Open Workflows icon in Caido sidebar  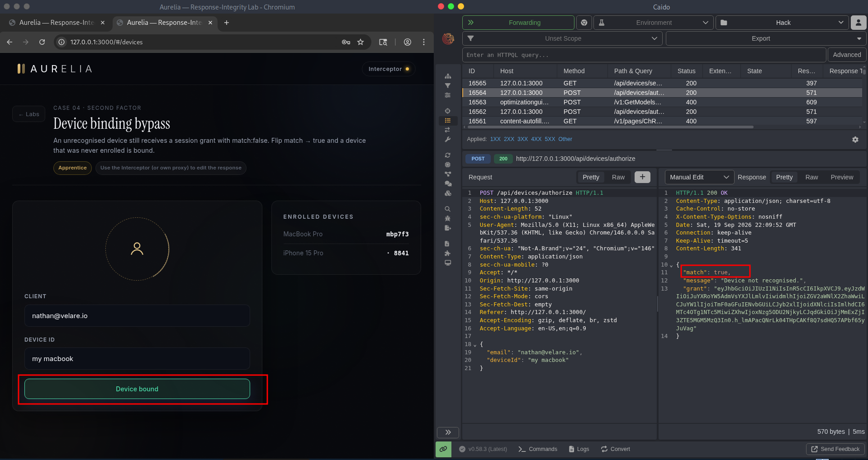[x=448, y=174]
